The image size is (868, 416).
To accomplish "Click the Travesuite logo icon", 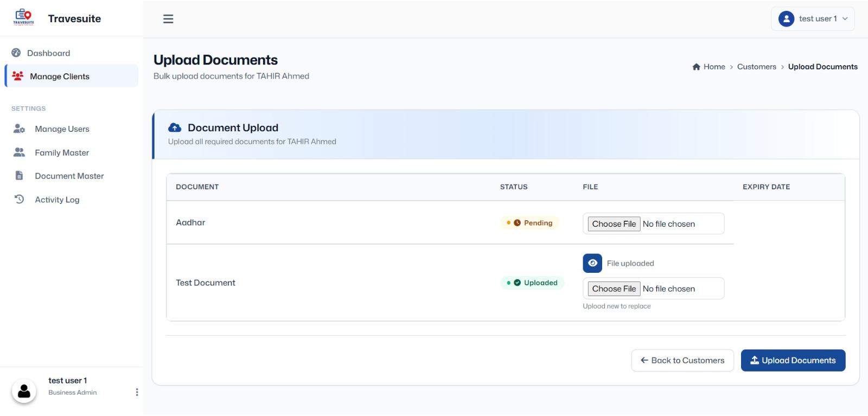I will (x=23, y=17).
